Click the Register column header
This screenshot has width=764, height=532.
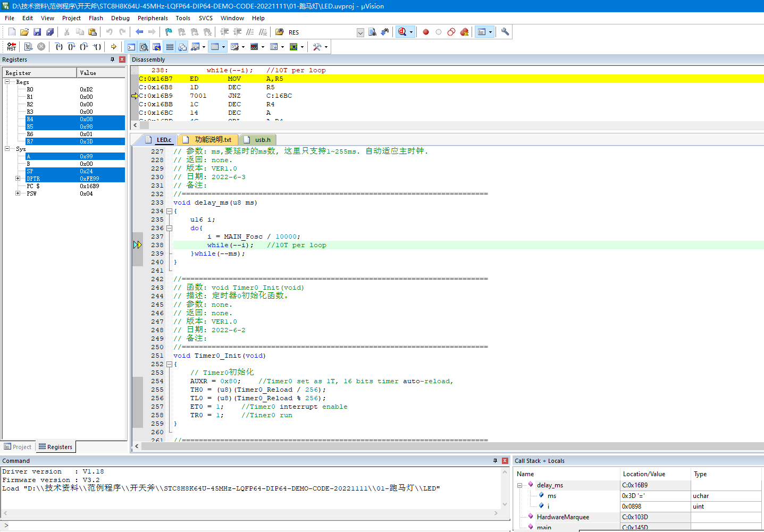[x=40, y=73]
